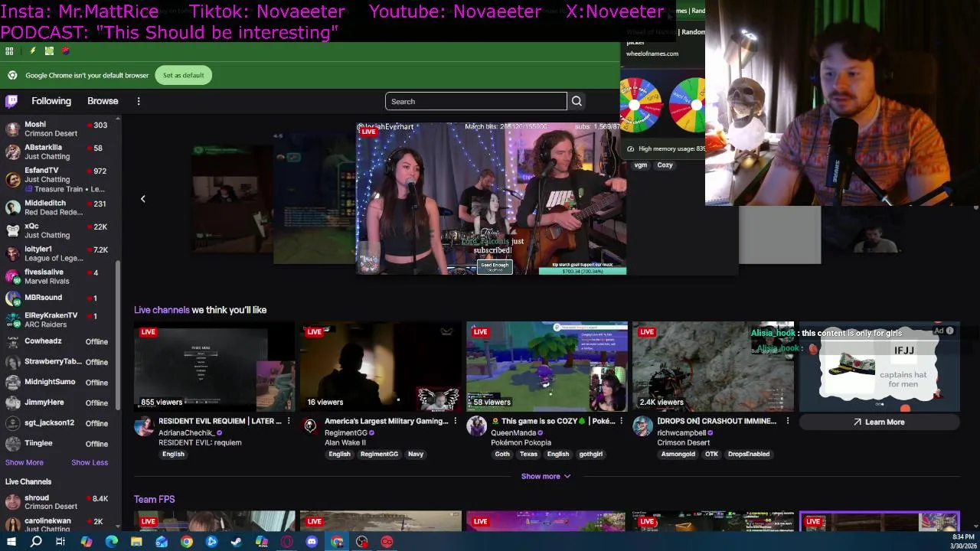Open Windows taskbar search
Screen dimensions: 980x551
(36, 542)
